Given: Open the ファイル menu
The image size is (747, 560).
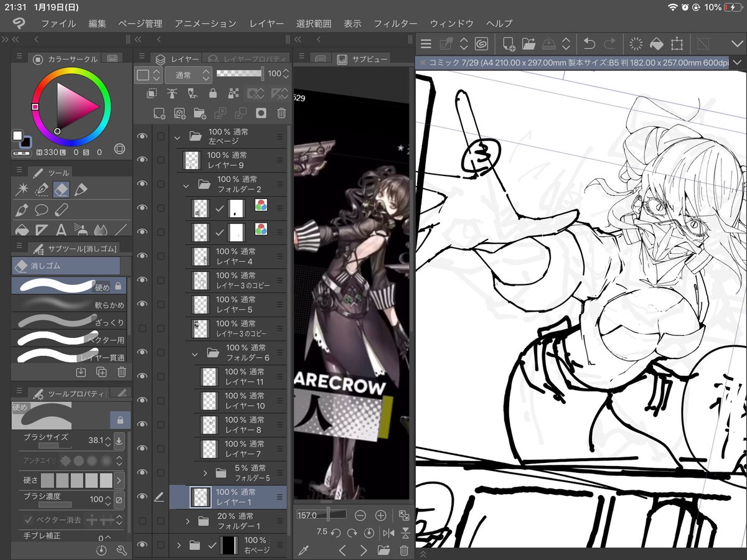Looking at the screenshot, I should [59, 23].
